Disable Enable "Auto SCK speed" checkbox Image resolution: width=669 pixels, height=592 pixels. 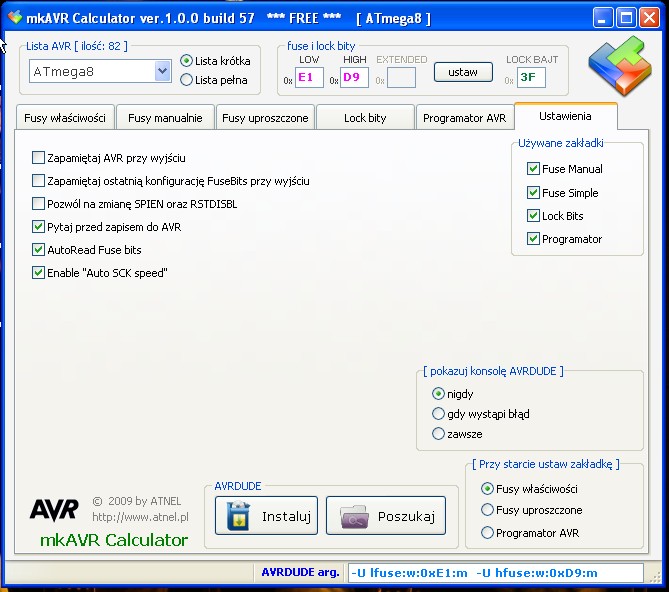tap(38, 273)
